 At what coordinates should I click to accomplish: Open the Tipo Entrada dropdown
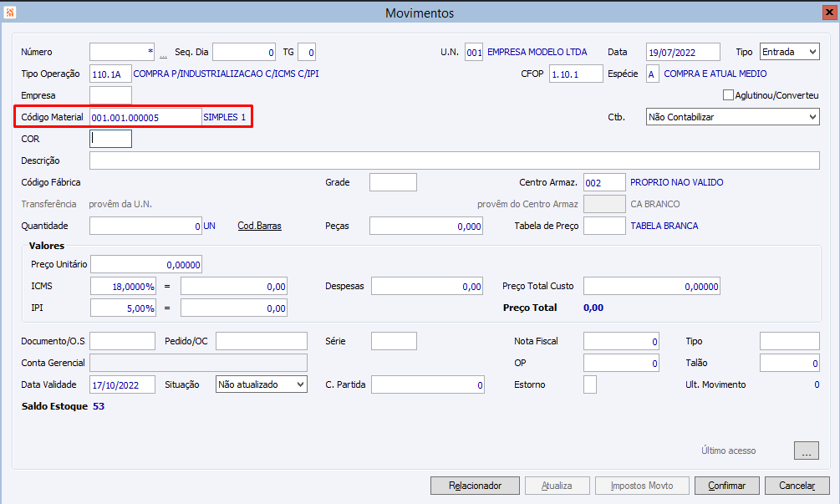pos(790,52)
